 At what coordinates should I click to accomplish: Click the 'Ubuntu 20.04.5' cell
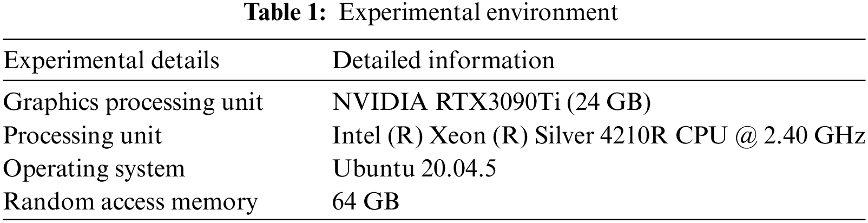[414, 168]
